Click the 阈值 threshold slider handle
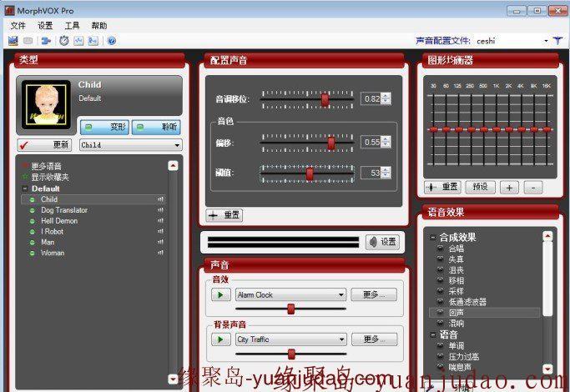This screenshot has height=392, width=570. [x=310, y=173]
